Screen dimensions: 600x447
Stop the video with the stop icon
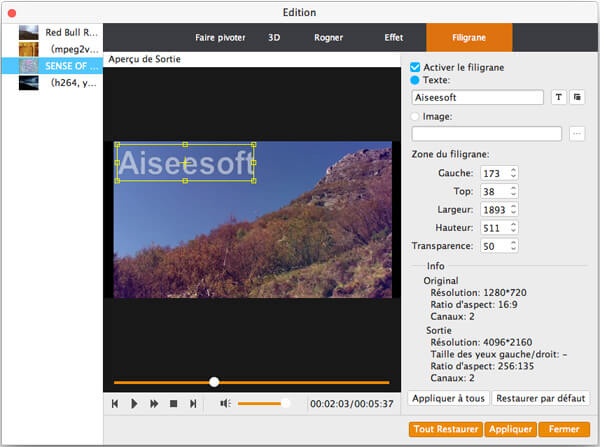point(173,403)
